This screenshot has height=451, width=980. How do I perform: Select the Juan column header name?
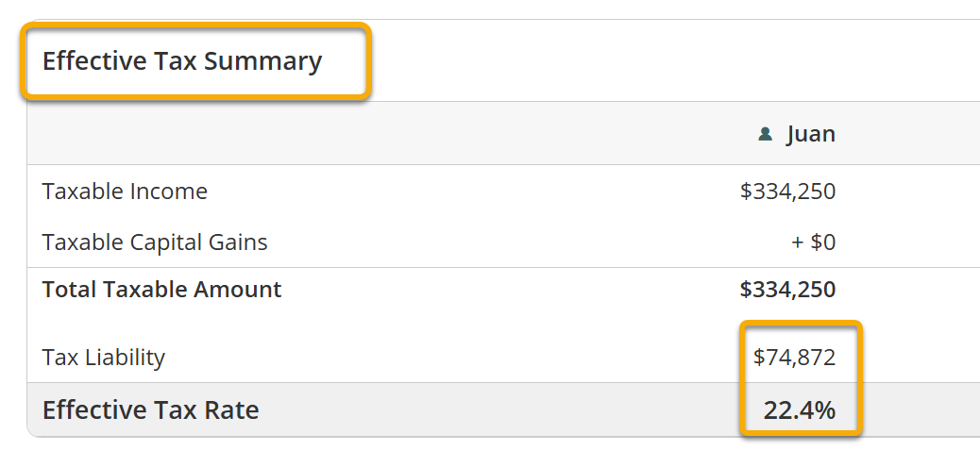[811, 134]
